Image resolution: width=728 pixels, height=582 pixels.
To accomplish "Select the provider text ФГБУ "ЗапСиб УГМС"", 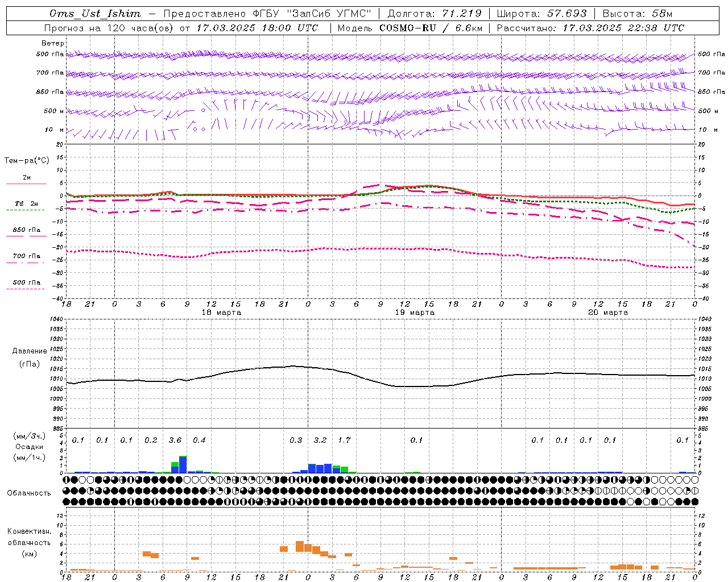I will (x=311, y=14).
